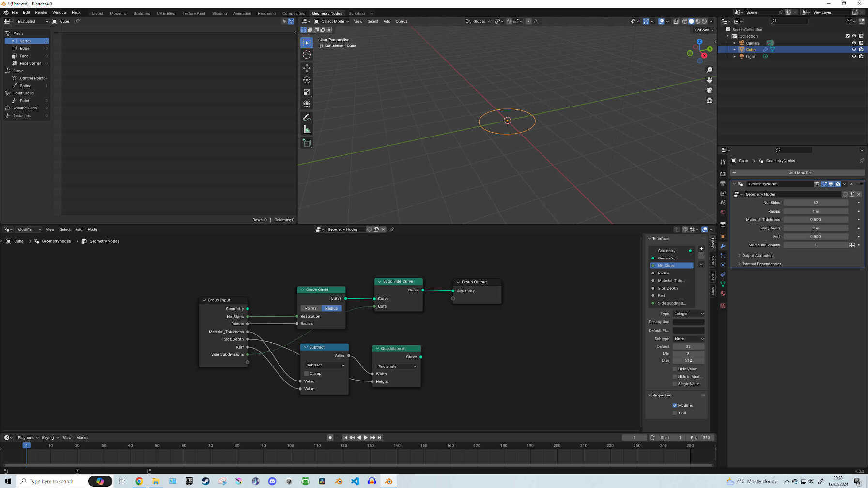Jump to last frame in timeline
Screen dimensions: 868x488
(x=380, y=438)
